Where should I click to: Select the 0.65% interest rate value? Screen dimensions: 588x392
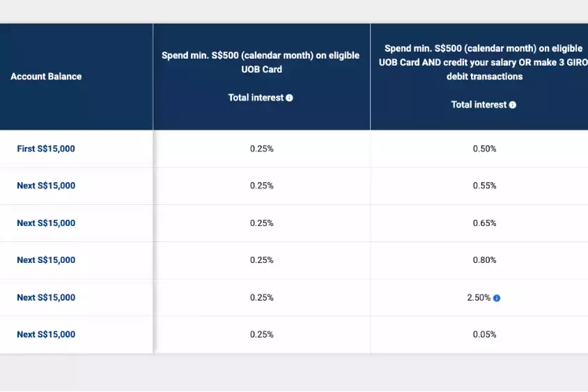(484, 223)
